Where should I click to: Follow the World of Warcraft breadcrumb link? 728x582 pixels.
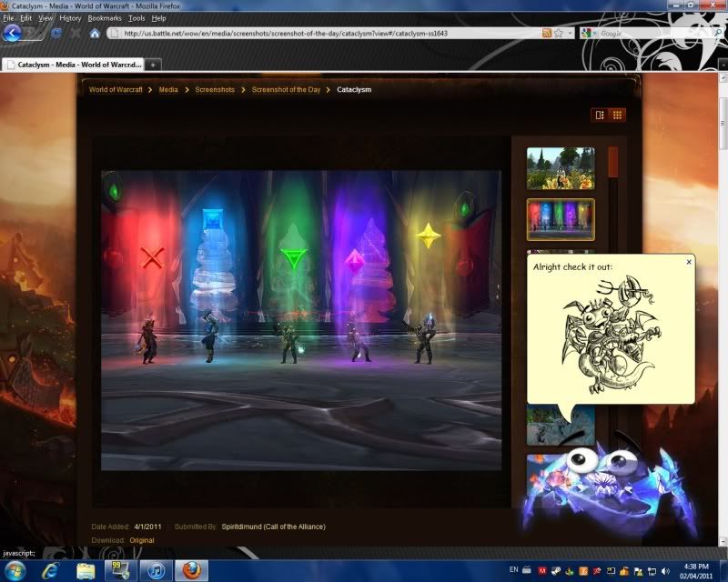(116, 90)
